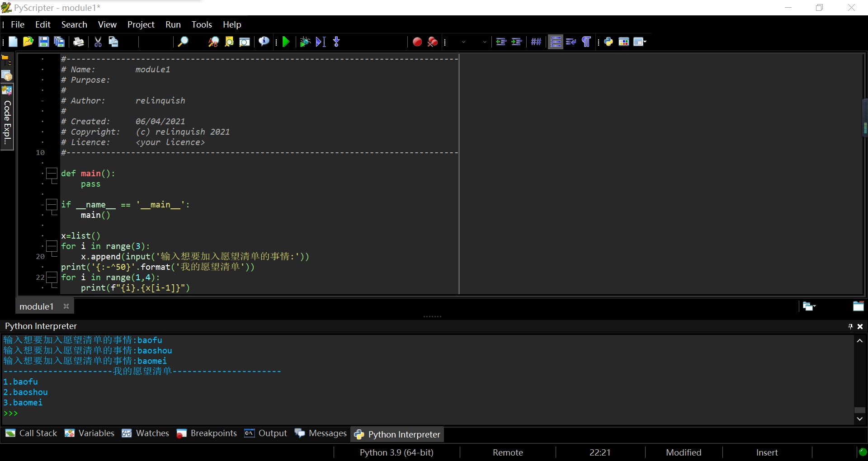Toggle breakpoint with the red circle icon
Screen dimensions: 868x461
417,42
